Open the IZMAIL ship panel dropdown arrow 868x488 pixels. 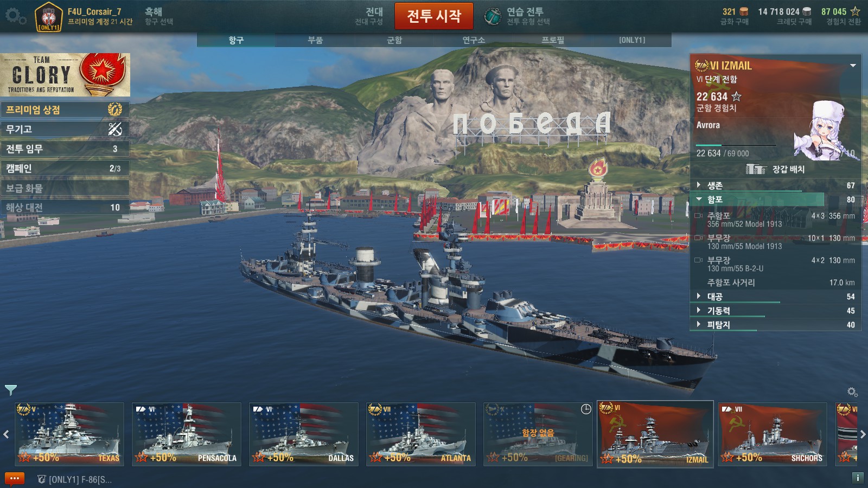pos(853,66)
